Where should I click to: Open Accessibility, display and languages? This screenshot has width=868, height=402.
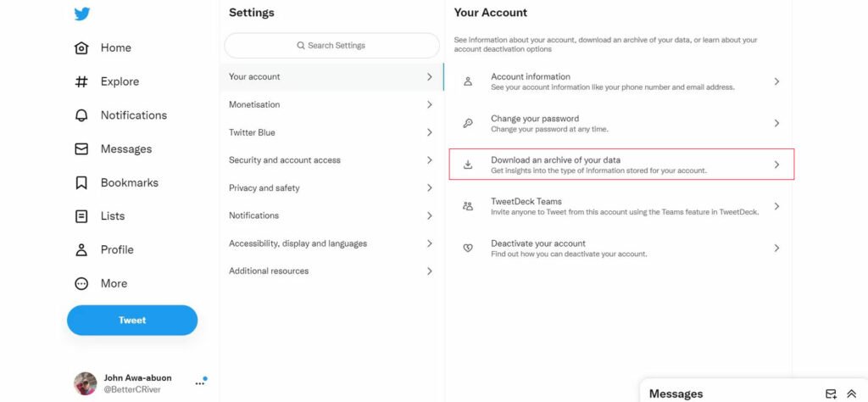pyautogui.click(x=331, y=243)
